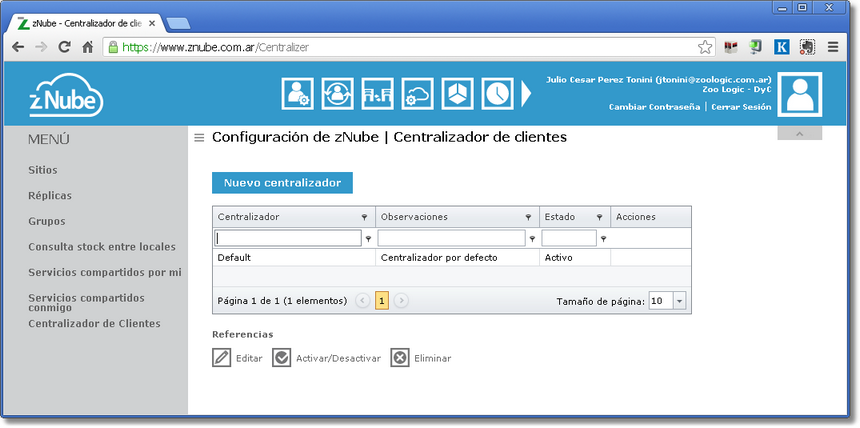The width and height of the screenshot is (860, 428).
Task: Bookmark page with the star icon
Action: coord(705,46)
